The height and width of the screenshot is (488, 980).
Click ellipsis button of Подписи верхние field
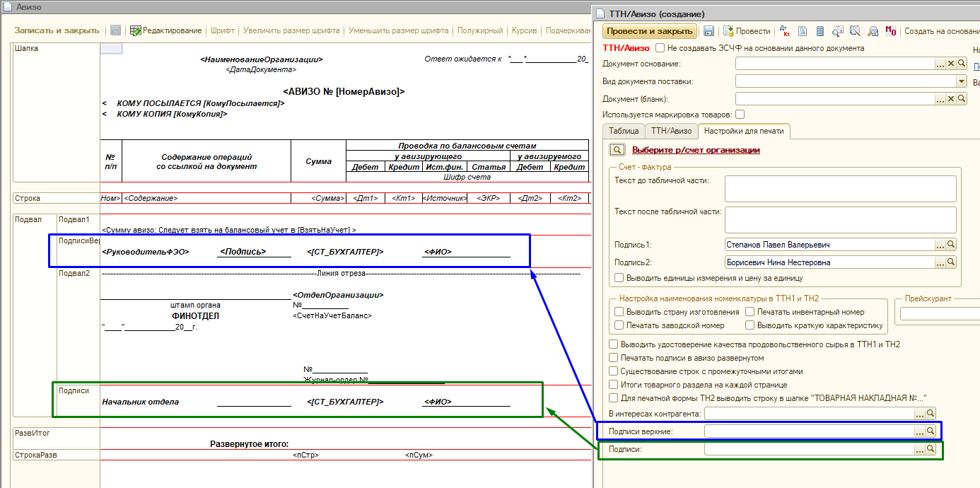pos(920,431)
